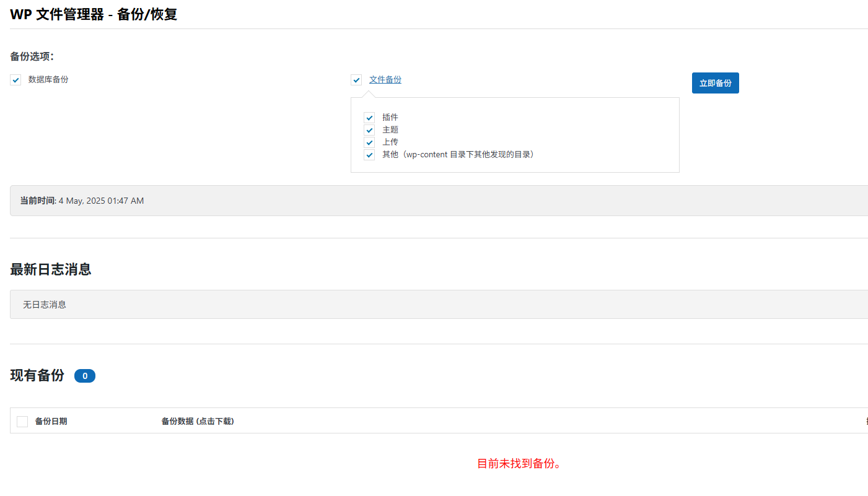
Task: Uncheck the 主题 checkbox
Action: click(369, 130)
